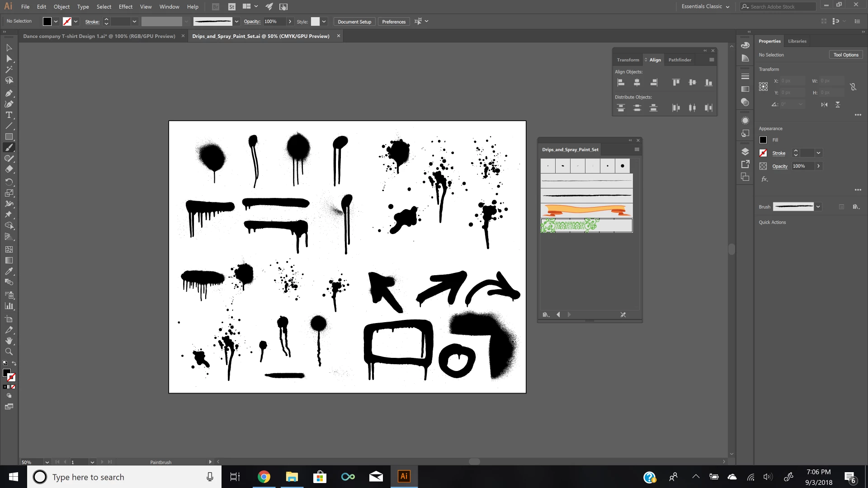Image resolution: width=868 pixels, height=488 pixels.
Task: Select the Magic Wand tool
Action: 9,70
